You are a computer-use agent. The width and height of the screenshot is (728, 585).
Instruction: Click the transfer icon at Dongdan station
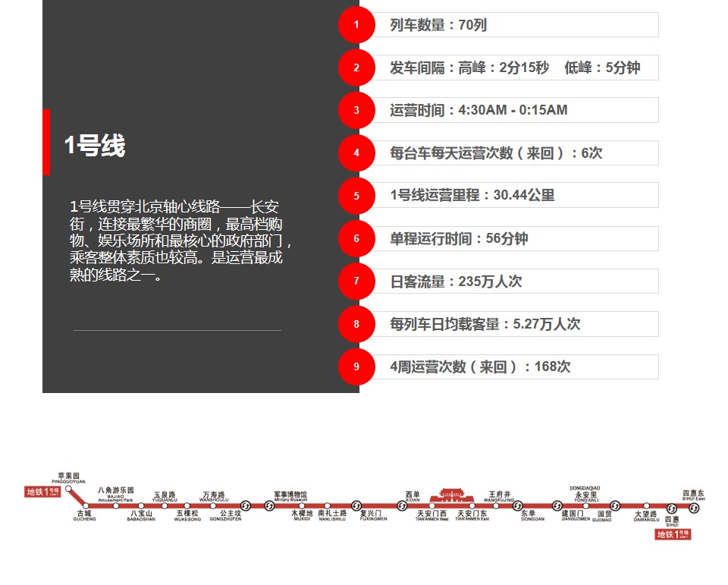coord(518,505)
